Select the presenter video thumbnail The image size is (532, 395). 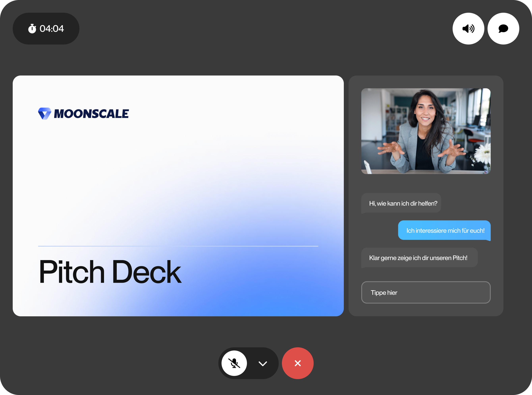(426, 131)
